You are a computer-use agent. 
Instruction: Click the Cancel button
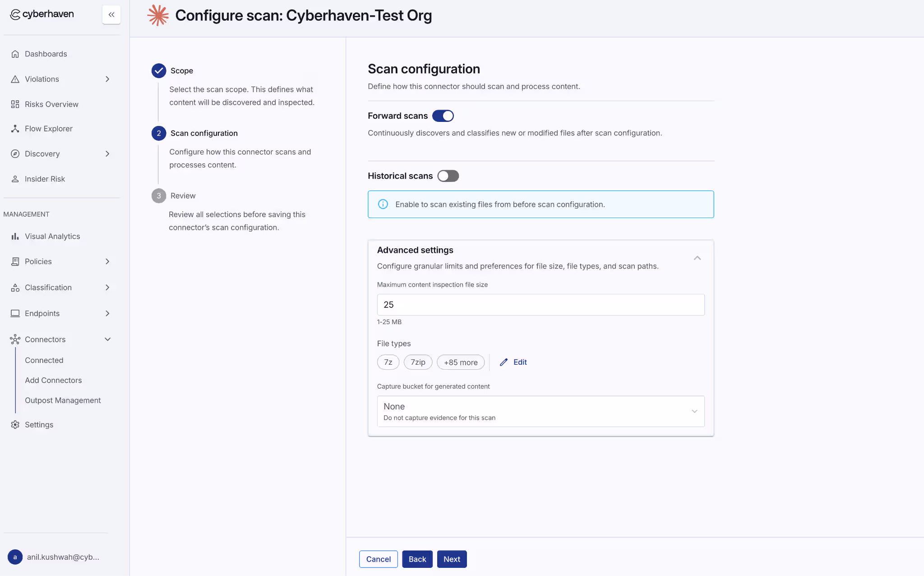coord(378,559)
